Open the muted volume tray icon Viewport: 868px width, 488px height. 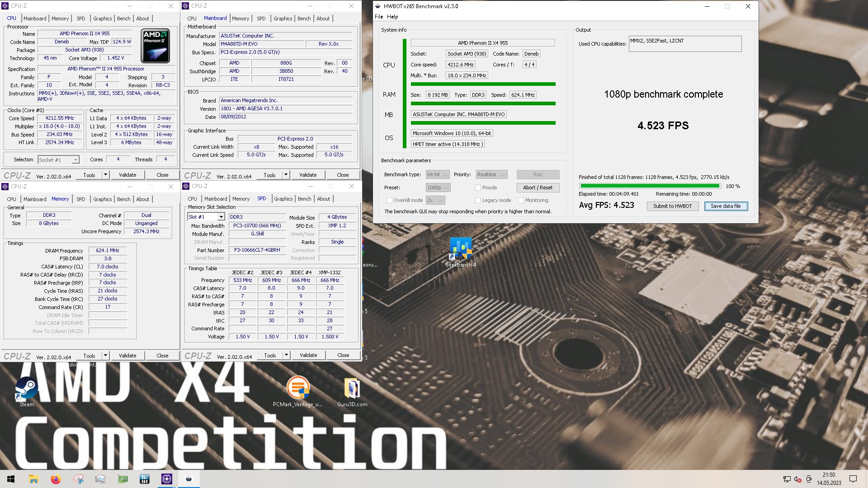pos(798,479)
